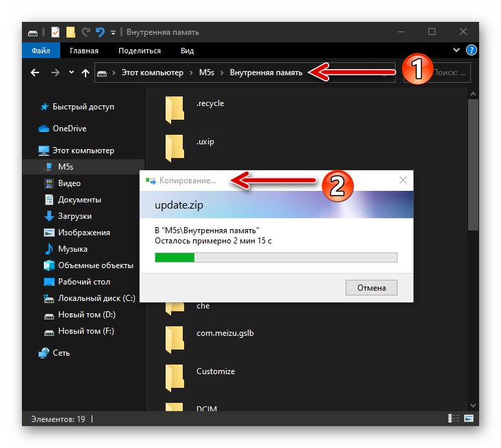
Task: Open the Customize Quick Access Toolbar dropdown
Action: [113, 32]
